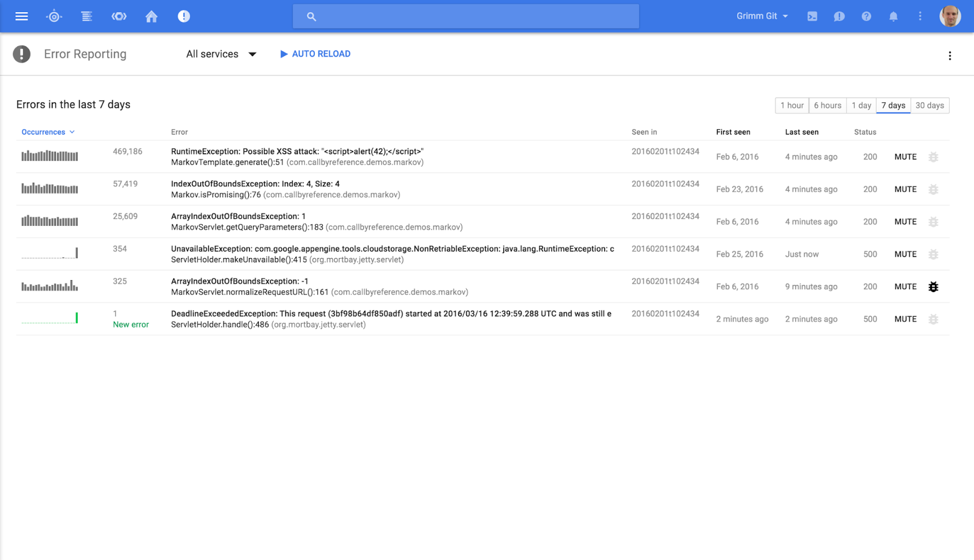
Task: Open the Logs lines icon in top bar
Action: click(x=86, y=16)
